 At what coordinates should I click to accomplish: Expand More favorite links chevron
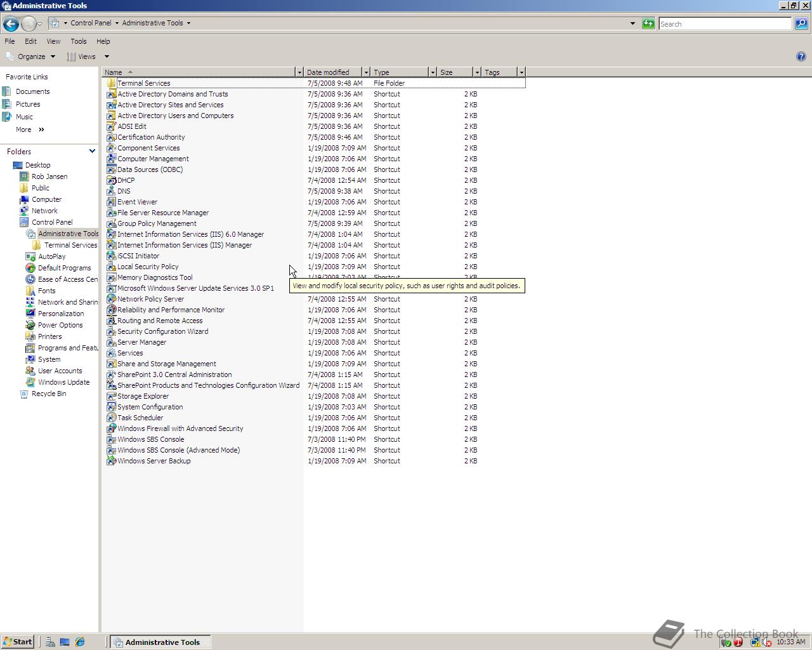click(x=42, y=129)
